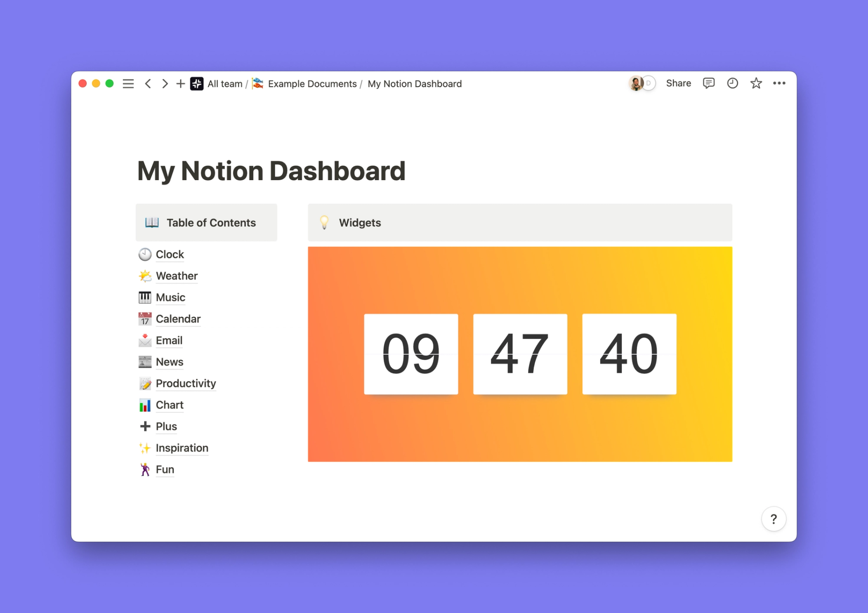Click the bar chart icon
Viewport: 868px width, 613px height.
(145, 405)
